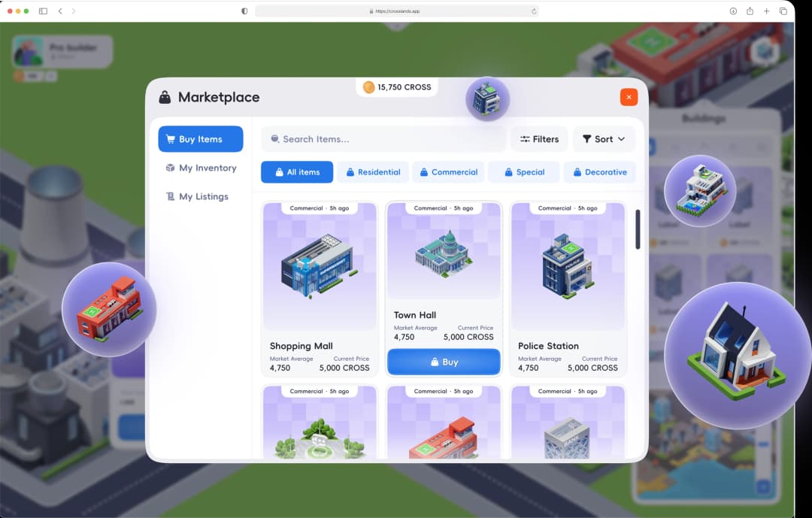Viewport: 812px width, 518px height.
Task: Toggle the browser sidebar panel icon
Action: click(x=43, y=11)
